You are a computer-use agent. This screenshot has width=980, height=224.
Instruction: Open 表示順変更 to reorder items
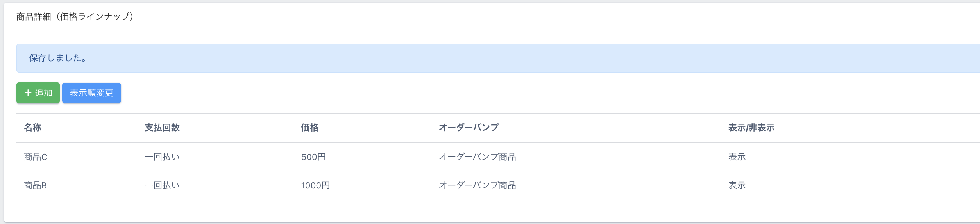click(x=91, y=93)
